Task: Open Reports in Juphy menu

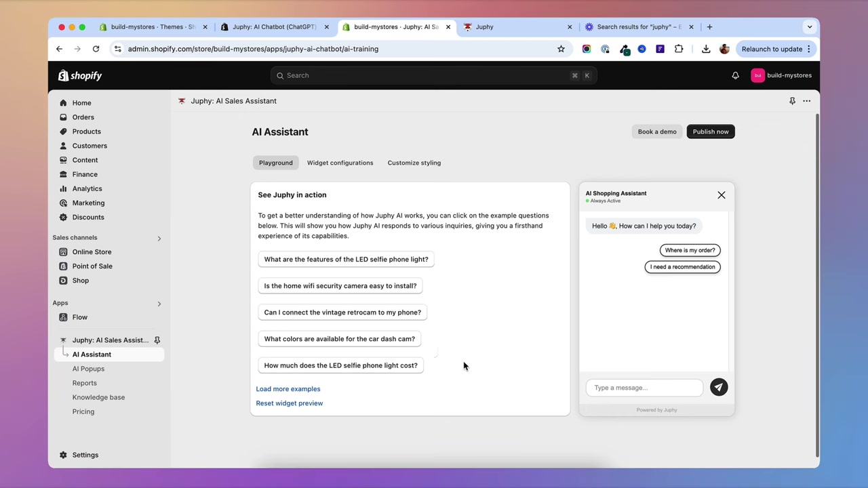Action: click(x=84, y=383)
